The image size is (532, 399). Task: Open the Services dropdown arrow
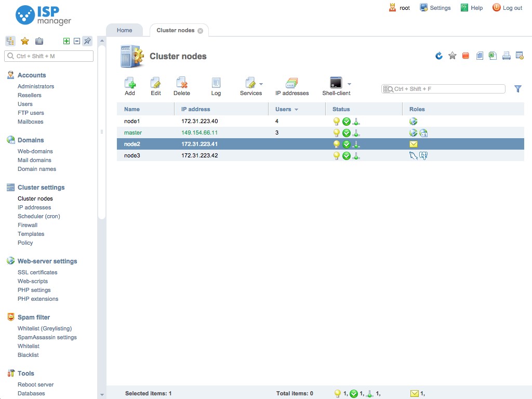pos(261,84)
